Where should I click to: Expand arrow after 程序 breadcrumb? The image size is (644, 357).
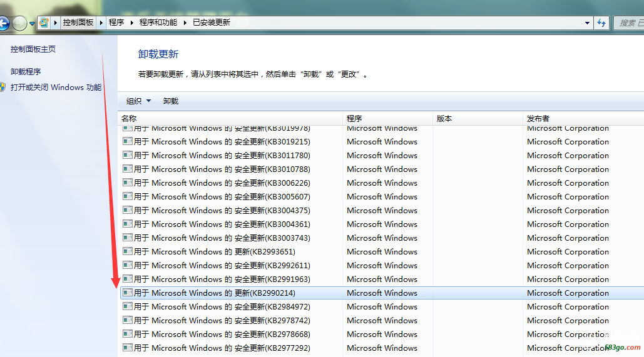tap(131, 23)
